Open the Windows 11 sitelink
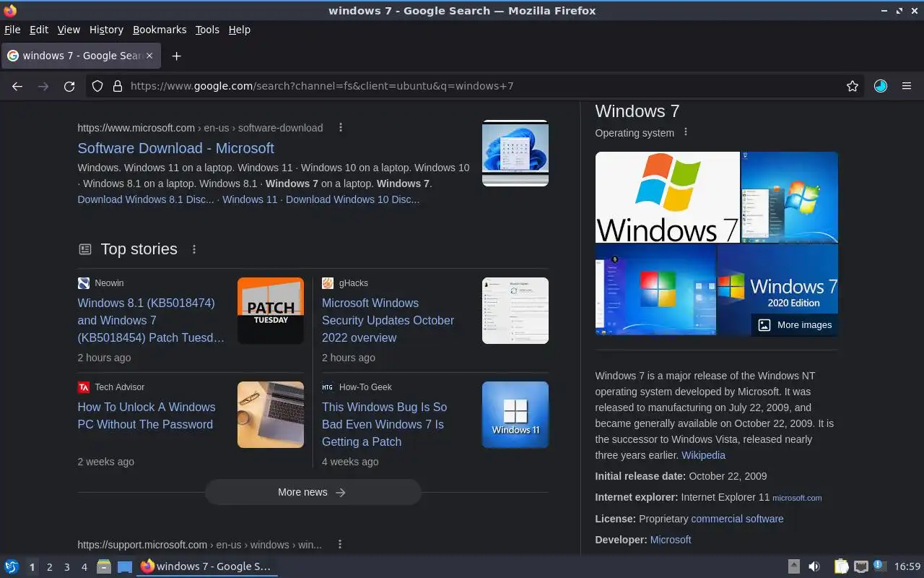 coord(250,199)
